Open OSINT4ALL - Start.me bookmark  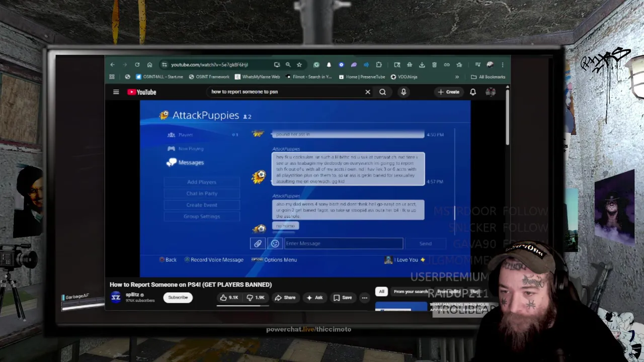coord(159,77)
